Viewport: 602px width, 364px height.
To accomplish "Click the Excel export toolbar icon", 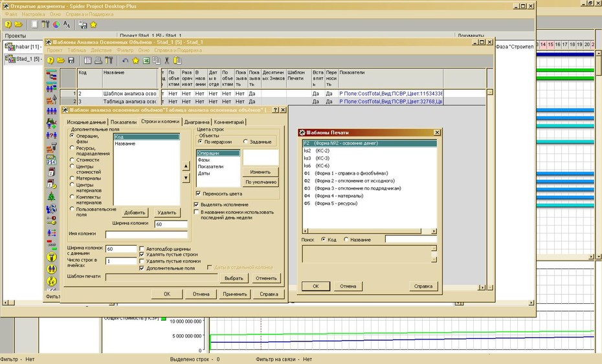I will pyautogui.click(x=146, y=60).
